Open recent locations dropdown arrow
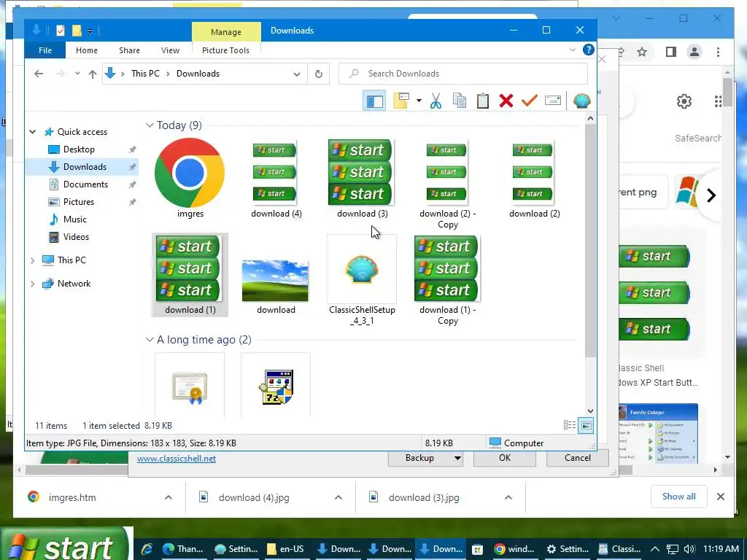747x560 pixels. pyautogui.click(x=77, y=74)
